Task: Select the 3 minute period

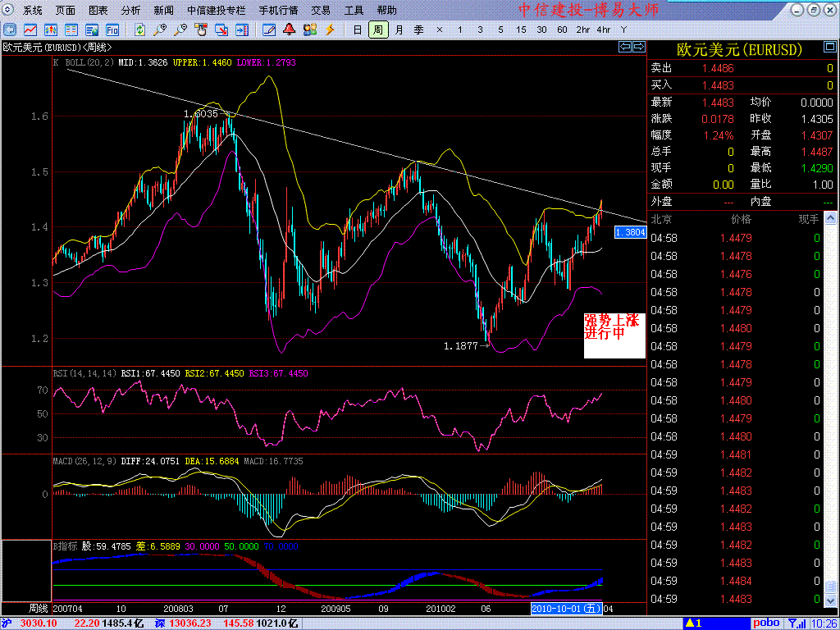Action: point(480,30)
